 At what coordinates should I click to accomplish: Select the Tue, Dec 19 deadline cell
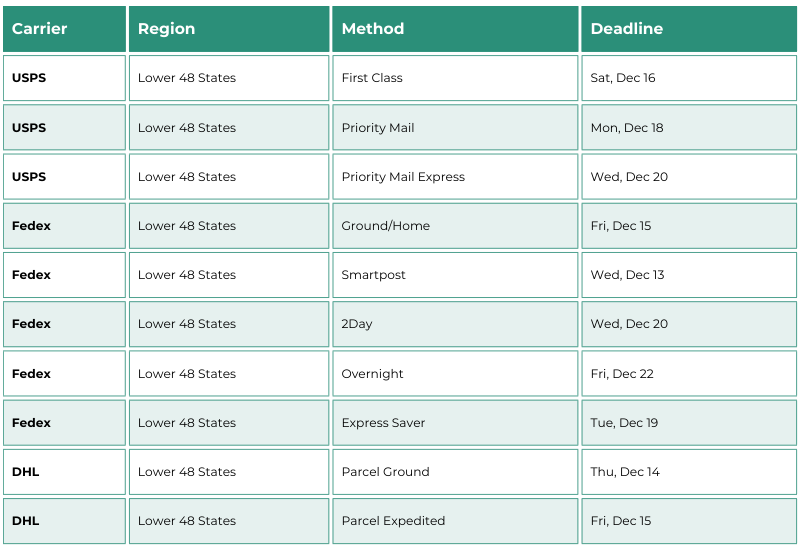(689, 423)
